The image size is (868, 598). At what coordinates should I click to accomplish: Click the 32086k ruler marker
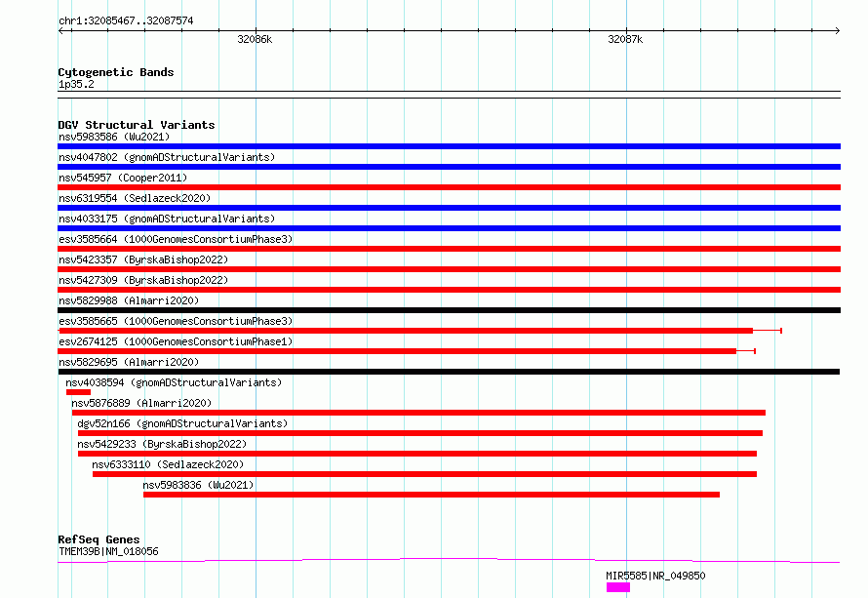(x=255, y=39)
